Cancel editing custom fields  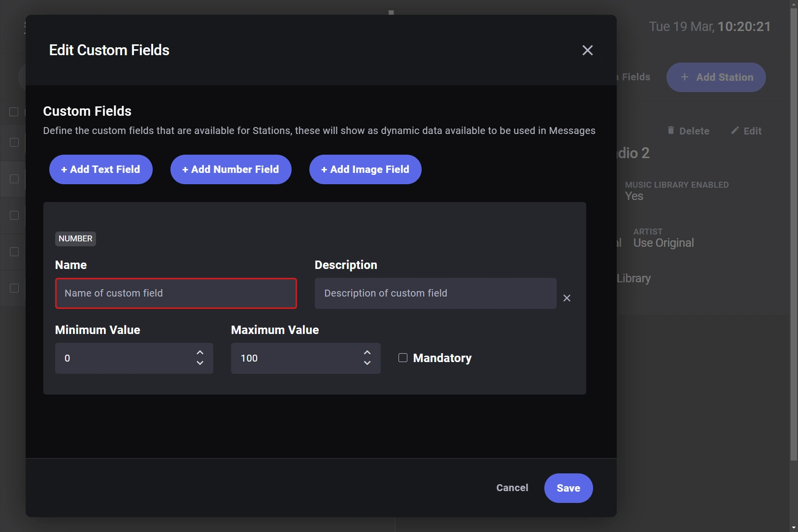point(512,488)
